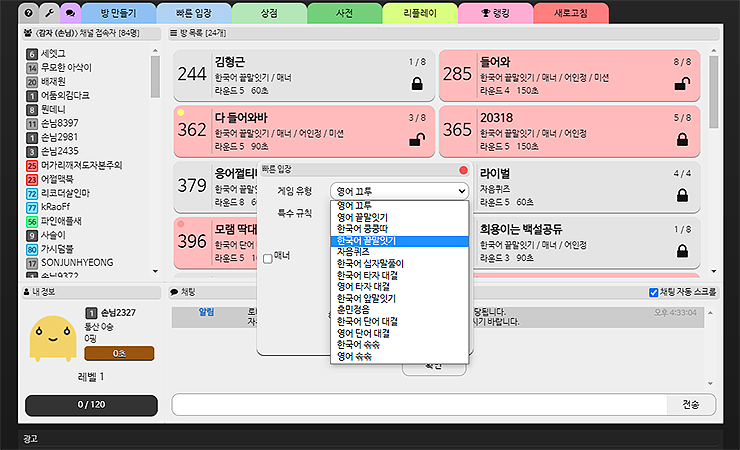The image size is (740, 450).
Task: Click green level badge of 파인애플새
Action: pyautogui.click(x=32, y=222)
